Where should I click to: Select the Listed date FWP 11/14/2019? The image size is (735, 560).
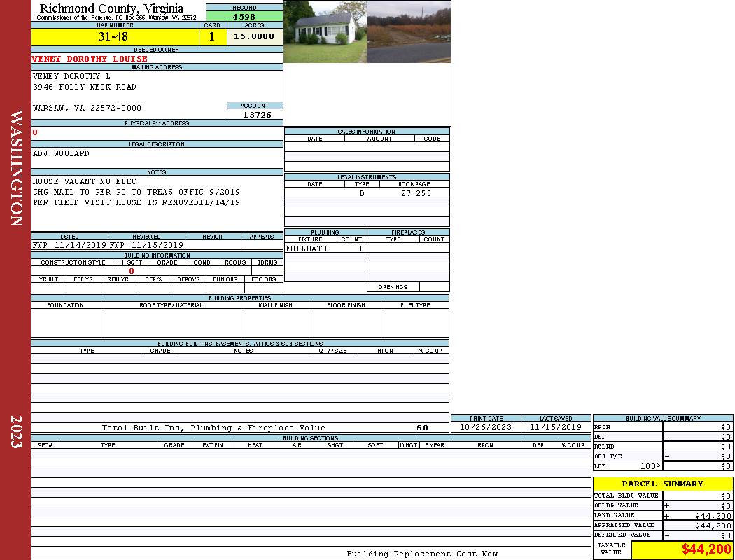point(69,246)
